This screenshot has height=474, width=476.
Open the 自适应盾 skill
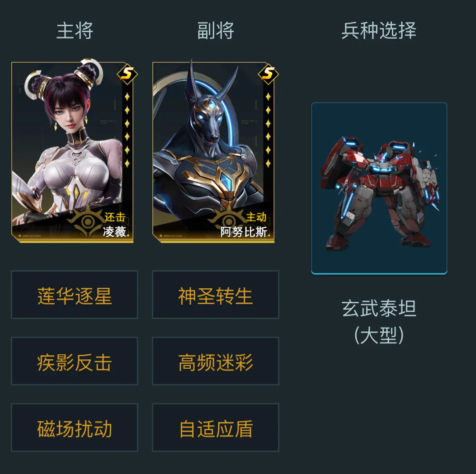216,427
